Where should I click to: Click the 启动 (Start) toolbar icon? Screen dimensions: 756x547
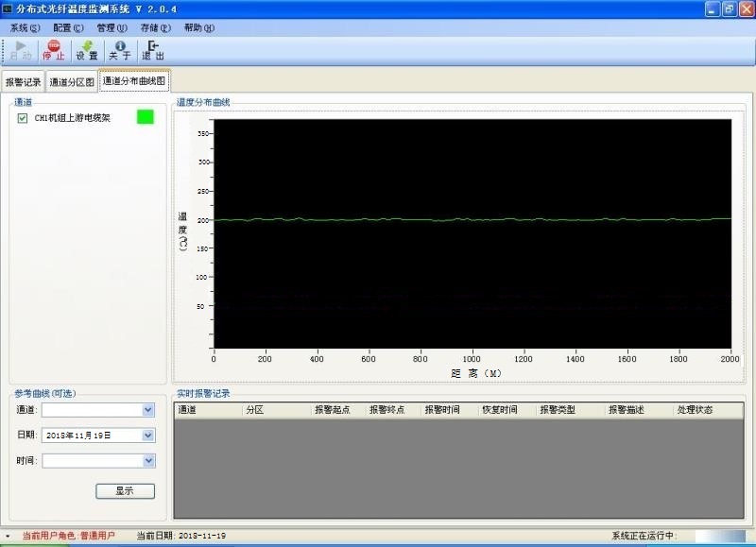coord(20,50)
